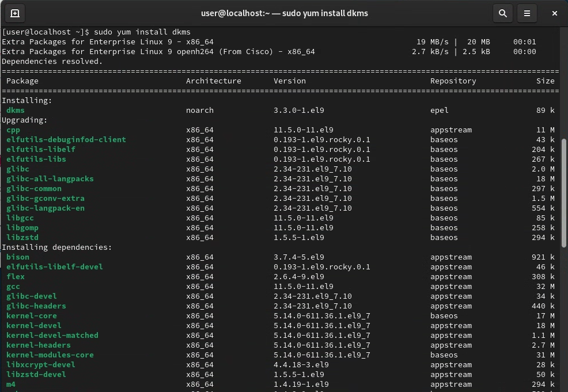Viewport: 568px width, 392px height.
Task: Click elfutils-libelf-devel dependency name
Action: tap(54, 267)
